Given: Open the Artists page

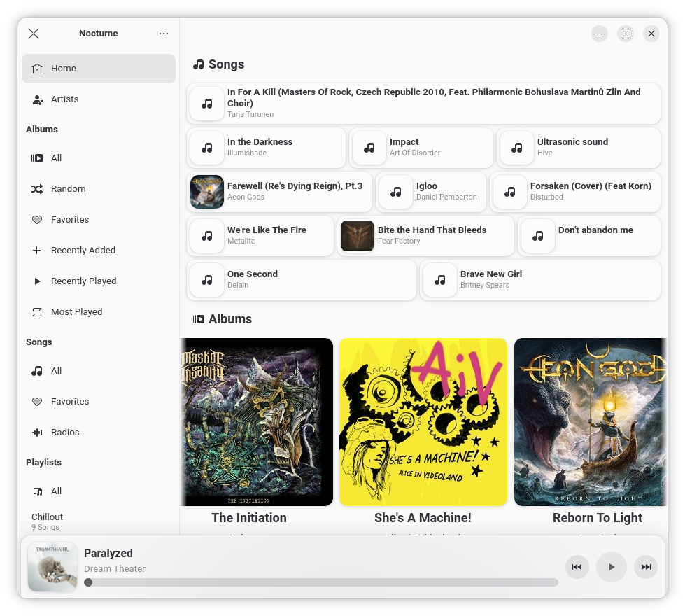Looking at the screenshot, I should pos(99,99).
